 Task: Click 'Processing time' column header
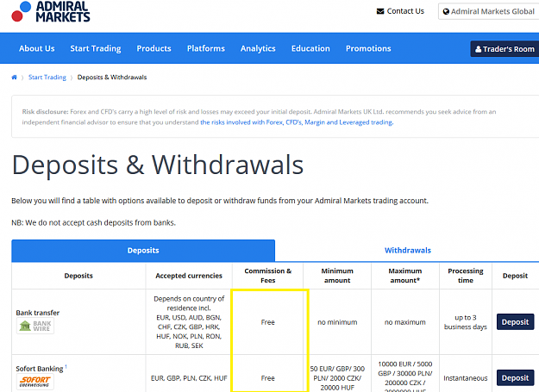coord(466,276)
